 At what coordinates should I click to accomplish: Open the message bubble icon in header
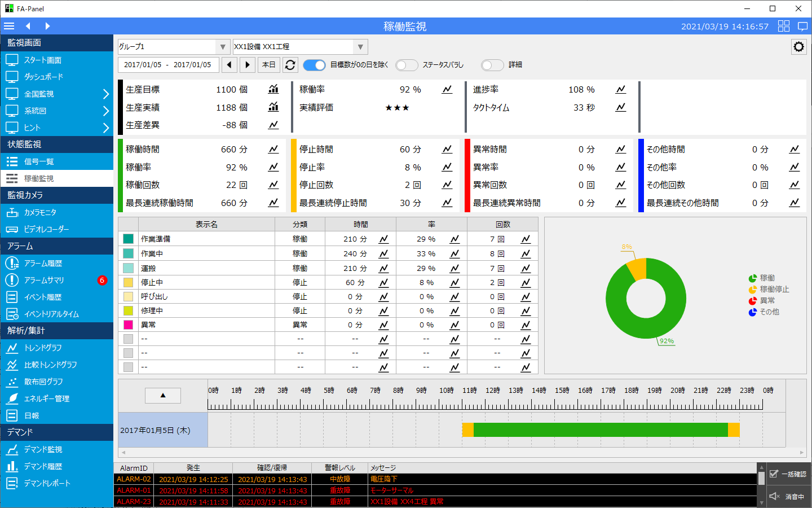coord(803,26)
